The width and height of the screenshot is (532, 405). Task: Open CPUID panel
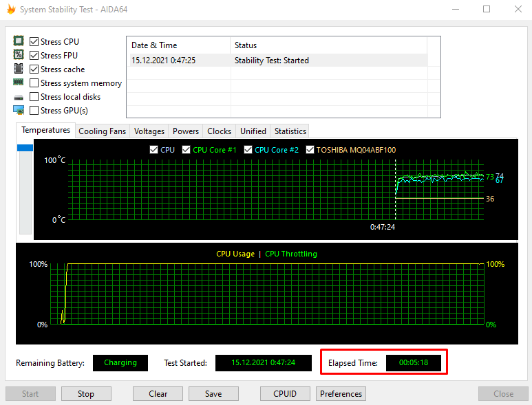tap(285, 394)
